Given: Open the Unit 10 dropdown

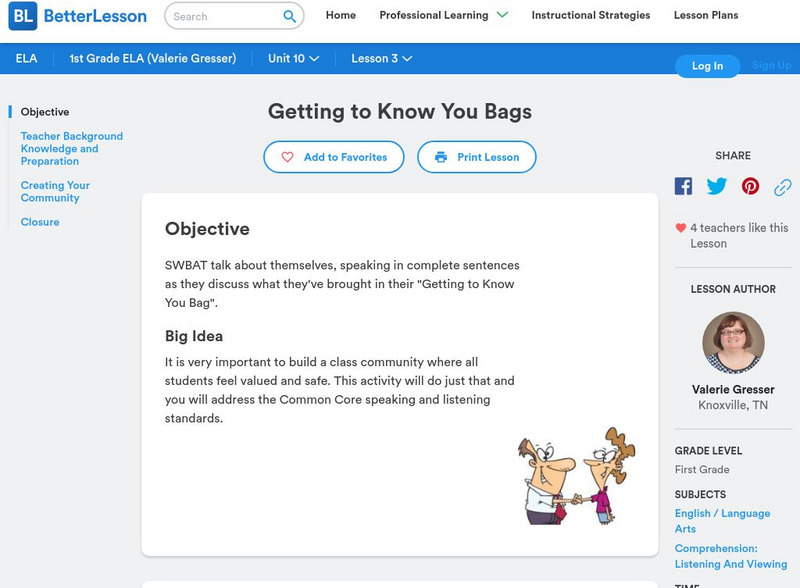Looking at the screenshot, I should click(293, 58).
